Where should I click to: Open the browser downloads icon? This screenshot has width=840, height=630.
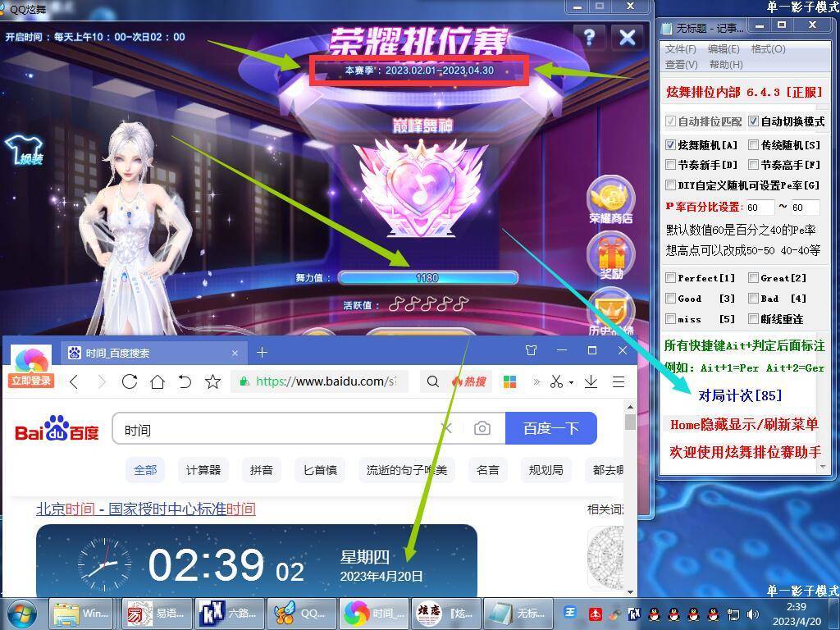pos(591,381)
